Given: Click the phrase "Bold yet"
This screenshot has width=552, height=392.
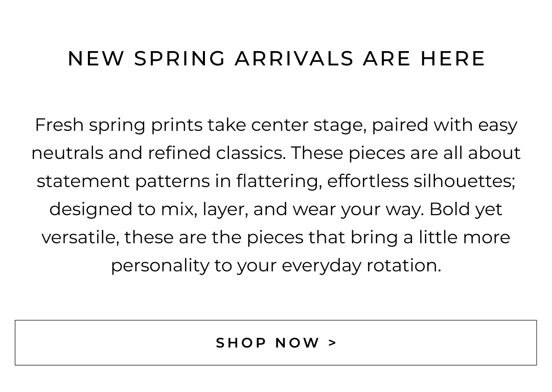Looking at the screenshot, I should point(466,210).
